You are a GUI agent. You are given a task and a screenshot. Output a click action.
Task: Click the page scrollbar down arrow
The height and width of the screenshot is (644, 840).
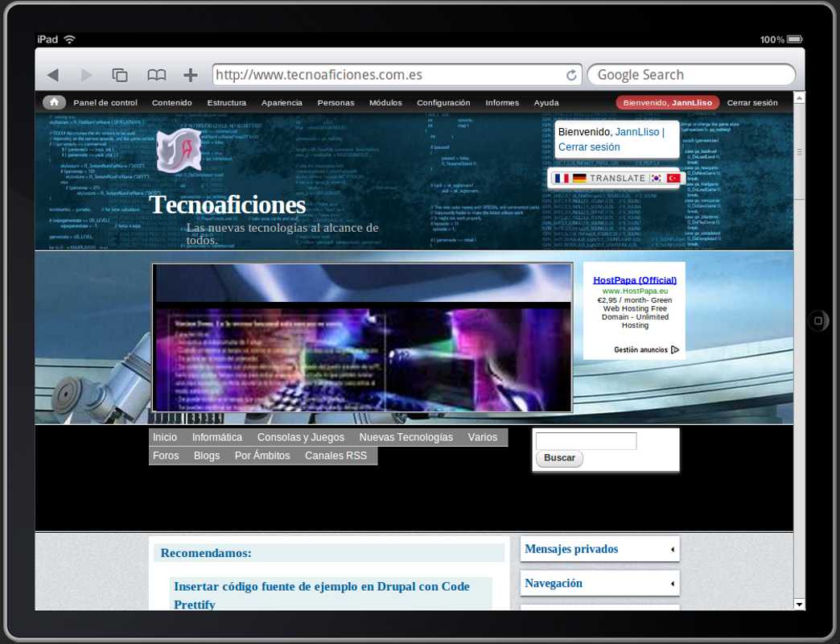click(x=799, y=604)
